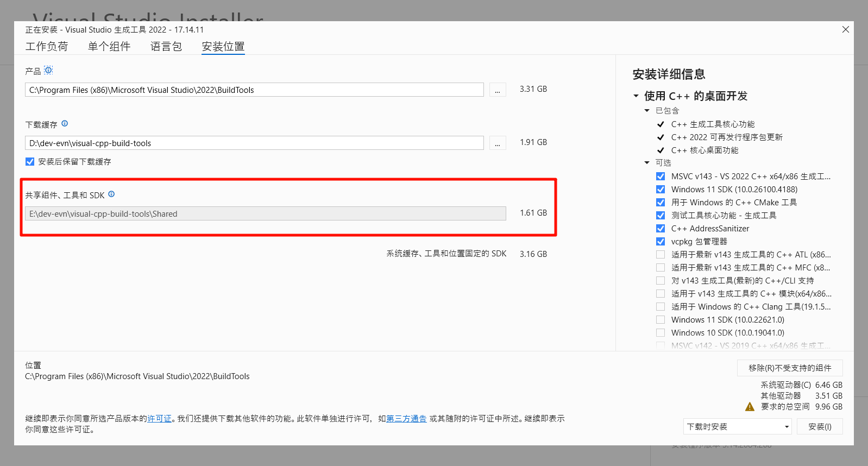Enable C++ MFC for v143 build tools
Image resolution: width=868 pixels, height=466 pixels.
661,267
